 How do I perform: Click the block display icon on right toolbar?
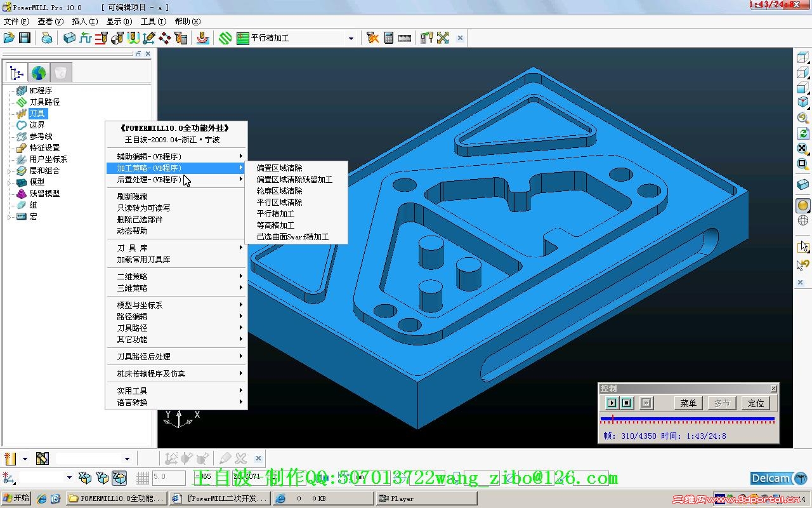pos(803,185)
